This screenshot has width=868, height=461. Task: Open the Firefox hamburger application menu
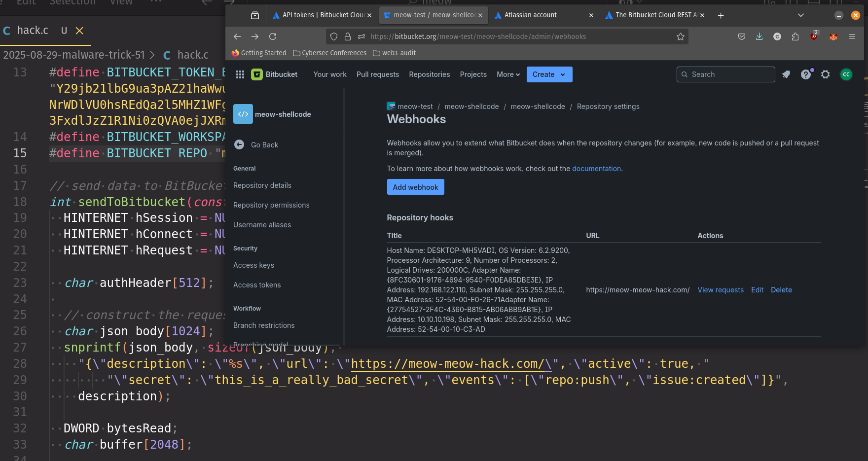(x=852, y=36)
